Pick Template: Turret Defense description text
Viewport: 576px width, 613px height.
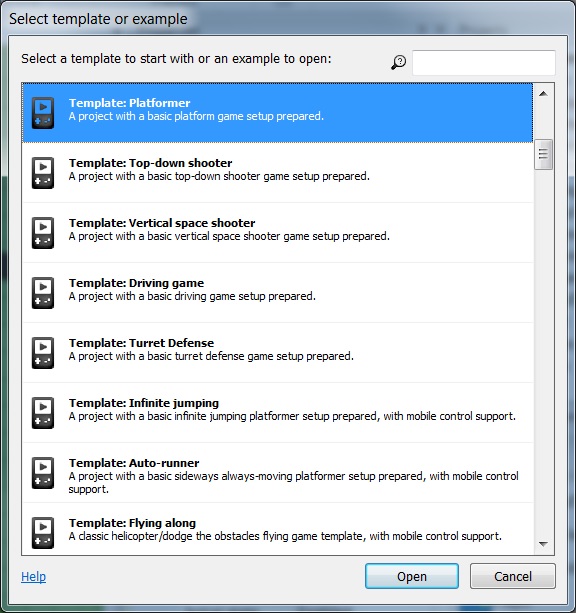pos(211,356)
